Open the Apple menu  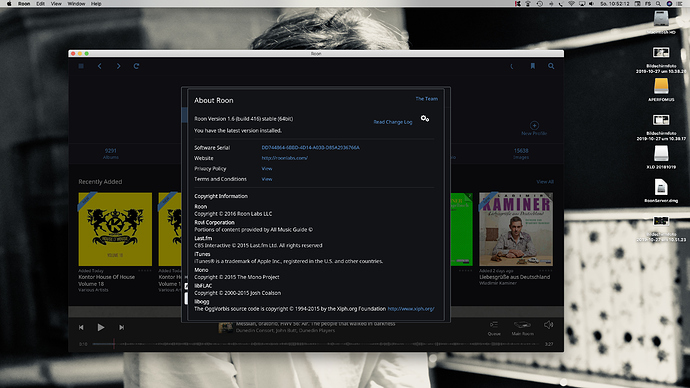[8, 4]
